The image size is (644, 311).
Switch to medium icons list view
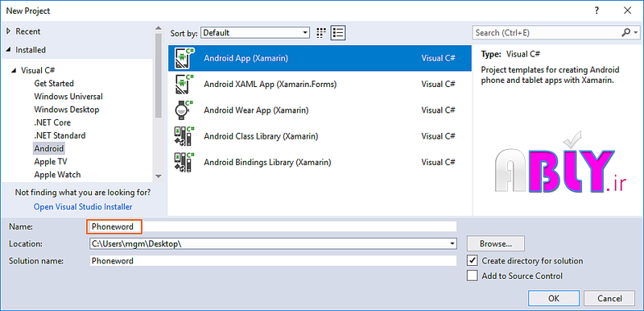click(338, 33)
